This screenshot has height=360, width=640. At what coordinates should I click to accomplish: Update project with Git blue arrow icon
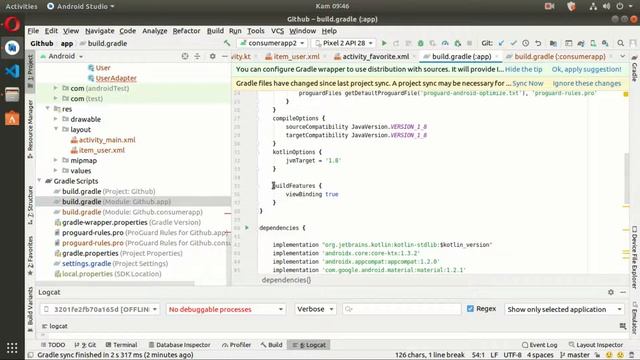pyautogui.click(x=501, y=43)
